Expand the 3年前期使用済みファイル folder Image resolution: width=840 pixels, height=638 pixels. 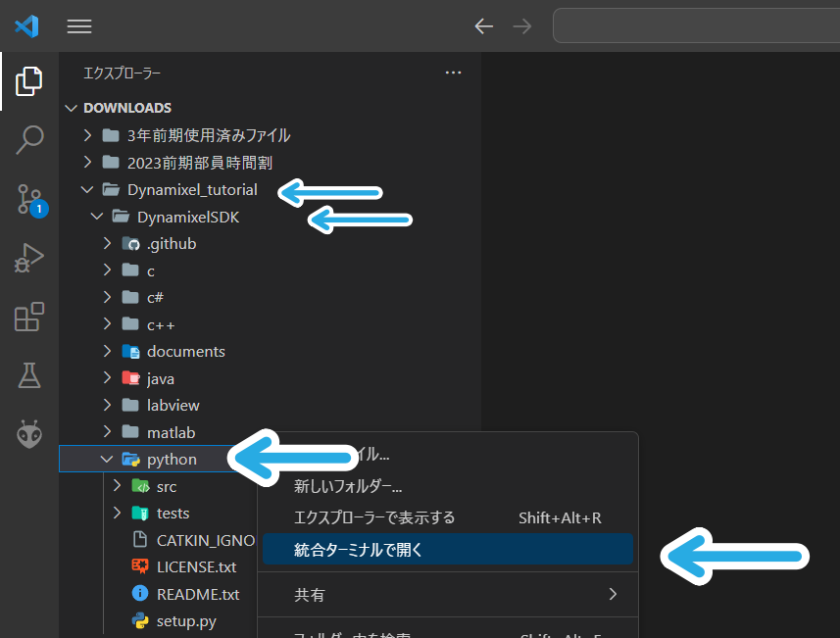point(88,135)
